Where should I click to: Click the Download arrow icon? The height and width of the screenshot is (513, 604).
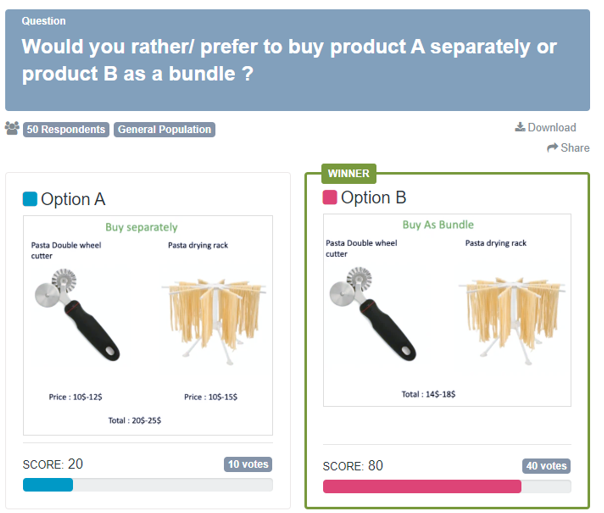click(520, 128)
